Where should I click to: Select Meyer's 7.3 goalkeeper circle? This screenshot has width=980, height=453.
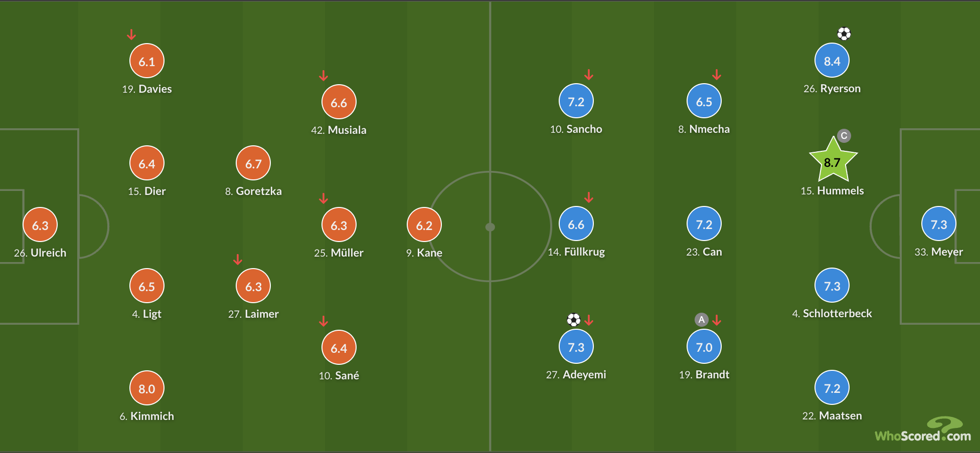coord(939,223)
